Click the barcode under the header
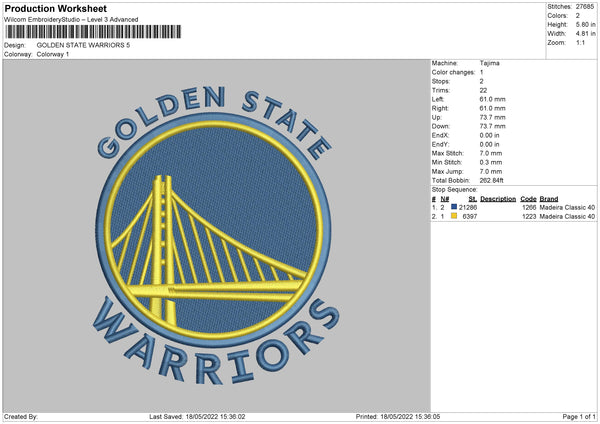Viewport: 600px width, 424px height. pyautogui.click(x=93, y=32)
